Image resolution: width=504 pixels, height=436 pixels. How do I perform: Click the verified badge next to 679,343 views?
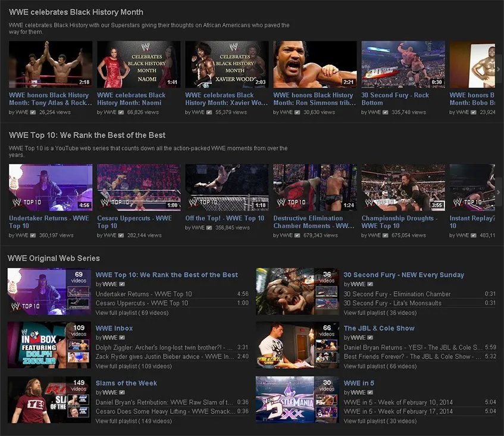coord(298,235)
